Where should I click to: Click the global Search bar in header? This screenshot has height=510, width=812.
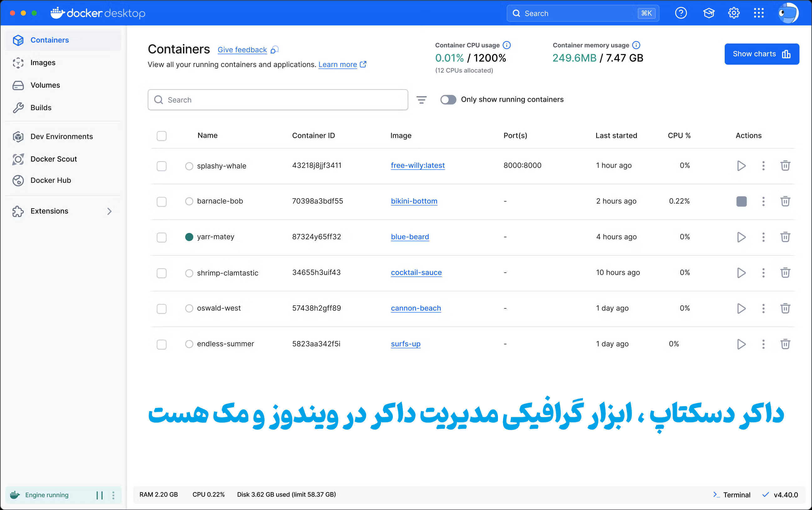[x=582, y=13]
